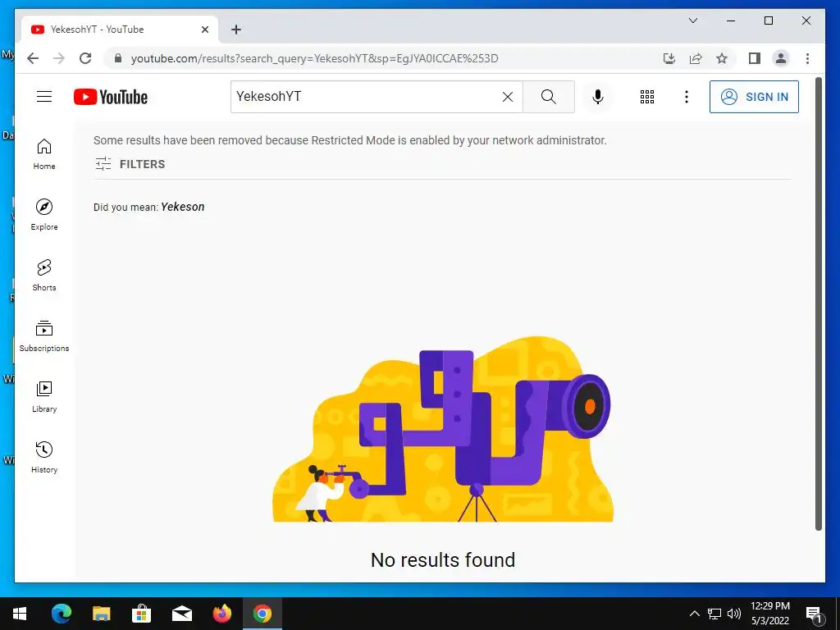Open Library in the sidebar
The height and width of the screenshot is (630, 840).
[x=44, y=396]
